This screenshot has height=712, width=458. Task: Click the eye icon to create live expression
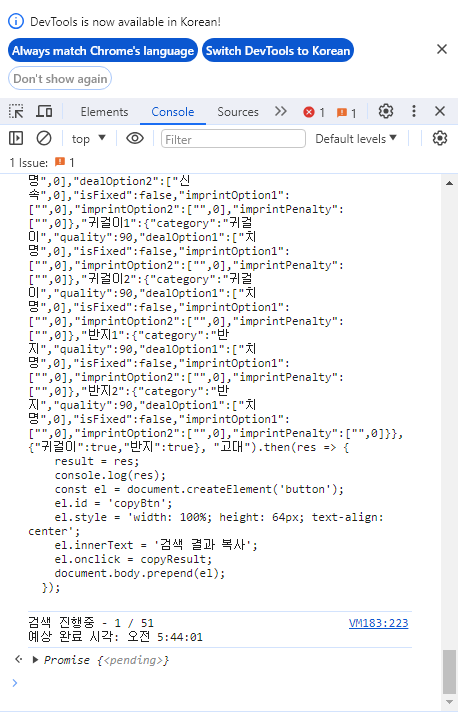click(x=135, y=138)
